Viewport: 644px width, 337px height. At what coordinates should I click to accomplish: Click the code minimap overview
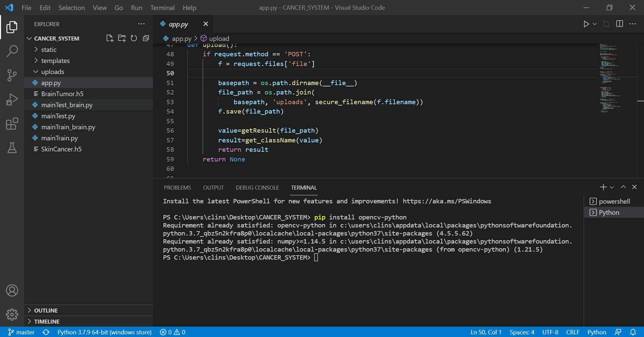click(618, 78)
